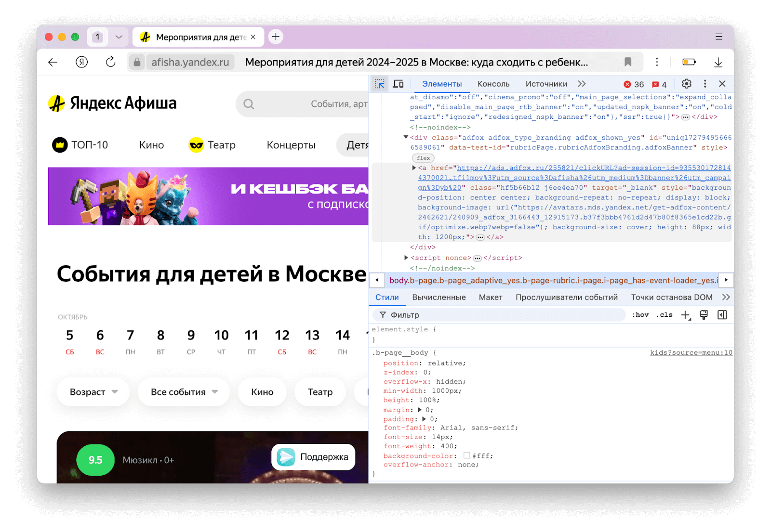Switch to the Вычисленные pane tab
The width and height of the screenshot is (771, 532).
coord(439,297)
